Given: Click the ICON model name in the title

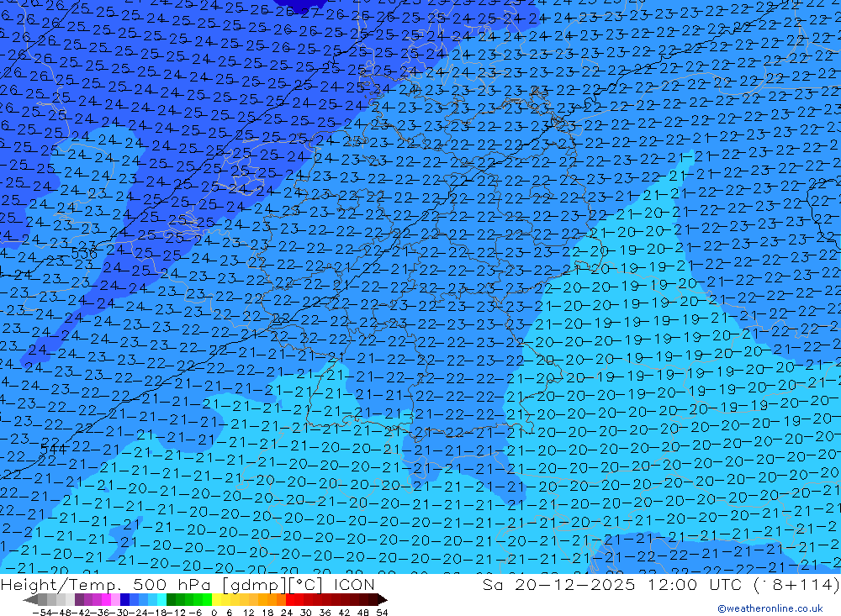Looking at the screenshot, I should [x=354, y=584].
